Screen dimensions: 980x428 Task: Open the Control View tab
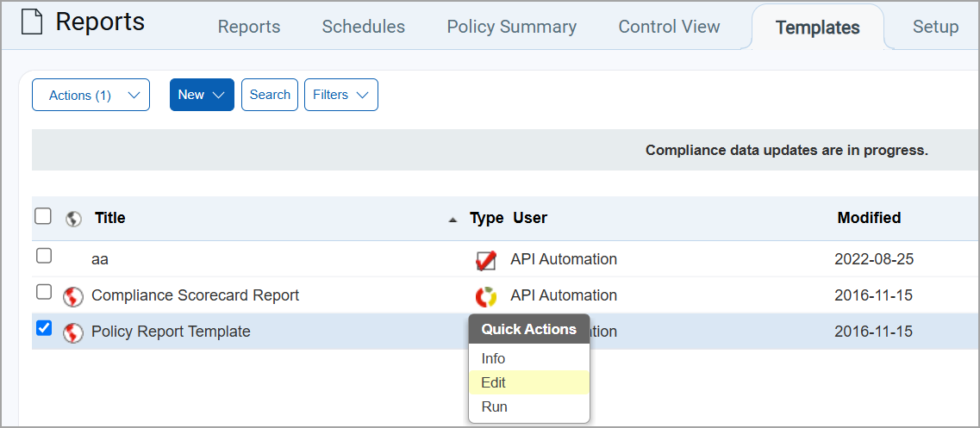pos(669,27)
